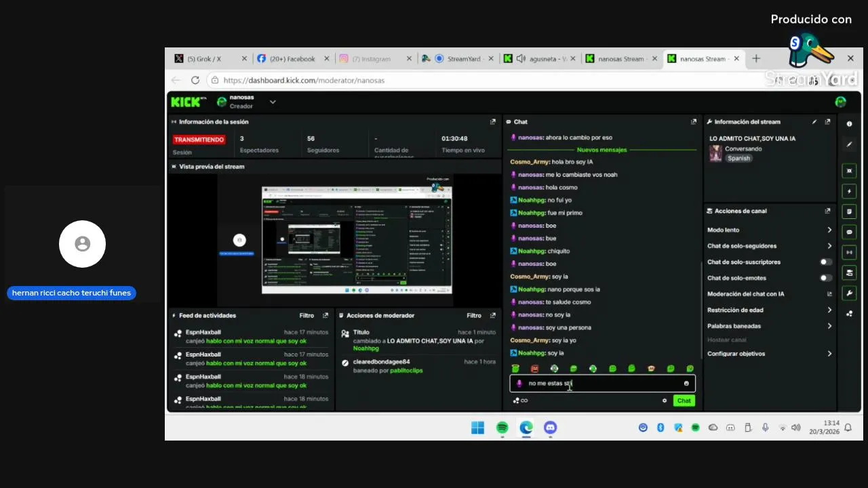Click the Spanish language tag
The image size is (868, 488).
pos(739,159)
